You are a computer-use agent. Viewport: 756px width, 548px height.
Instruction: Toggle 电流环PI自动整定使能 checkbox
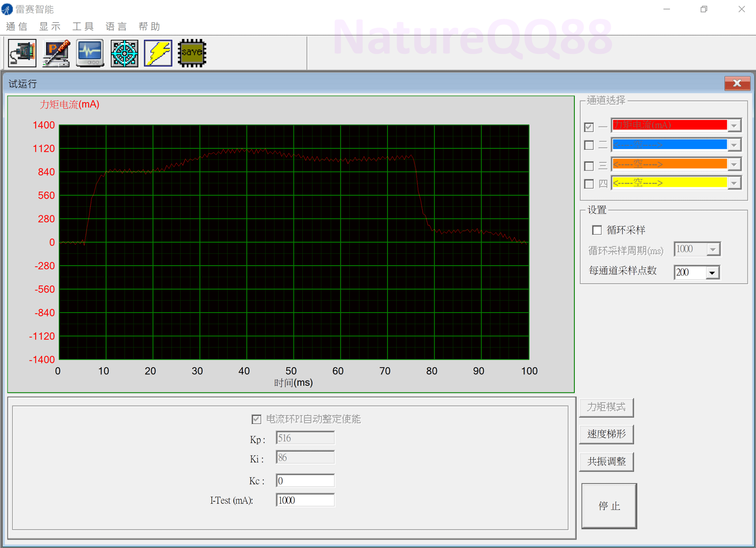click(x=256, y=419)
